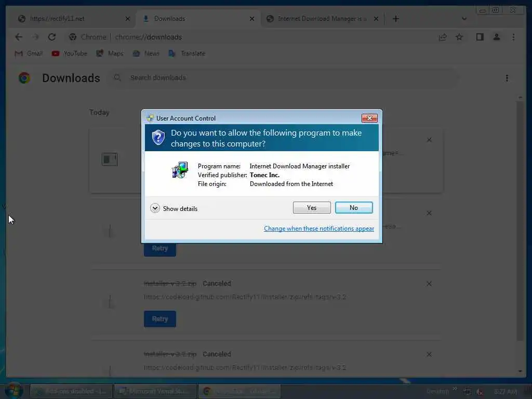Screen dimensions: 532x399
Task: Click the taskbar clock
Action: point(506,392)
